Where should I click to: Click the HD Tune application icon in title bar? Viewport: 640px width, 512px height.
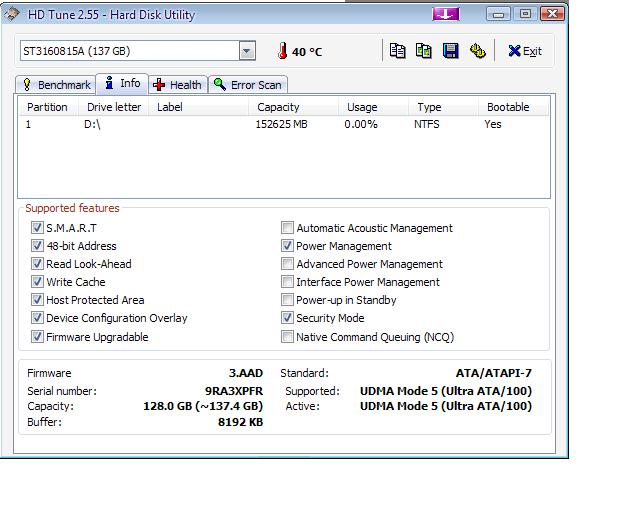coord(12,14)
